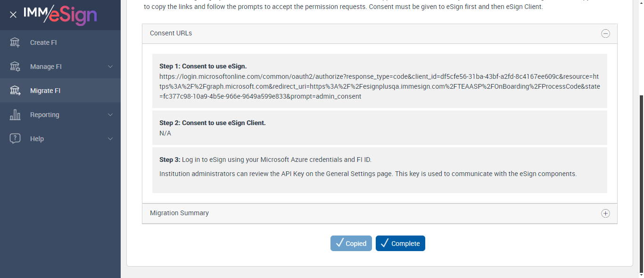644x278 pixels.
Task: Click the Migration Summary section header
Action: (x=179, y=213)
